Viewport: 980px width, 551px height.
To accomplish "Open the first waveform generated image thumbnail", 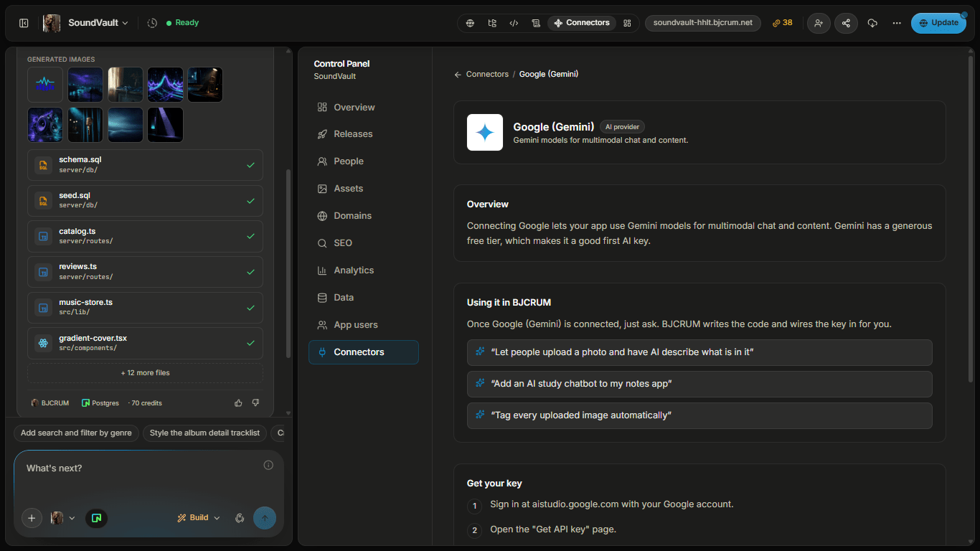I will pyautogui.click(x=45, y=85).
